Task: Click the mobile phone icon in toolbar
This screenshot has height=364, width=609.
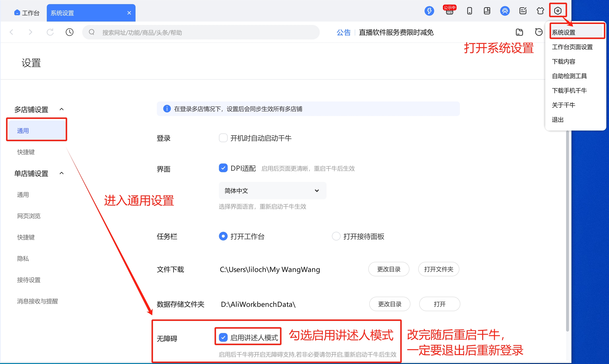Action: point(470,11)
